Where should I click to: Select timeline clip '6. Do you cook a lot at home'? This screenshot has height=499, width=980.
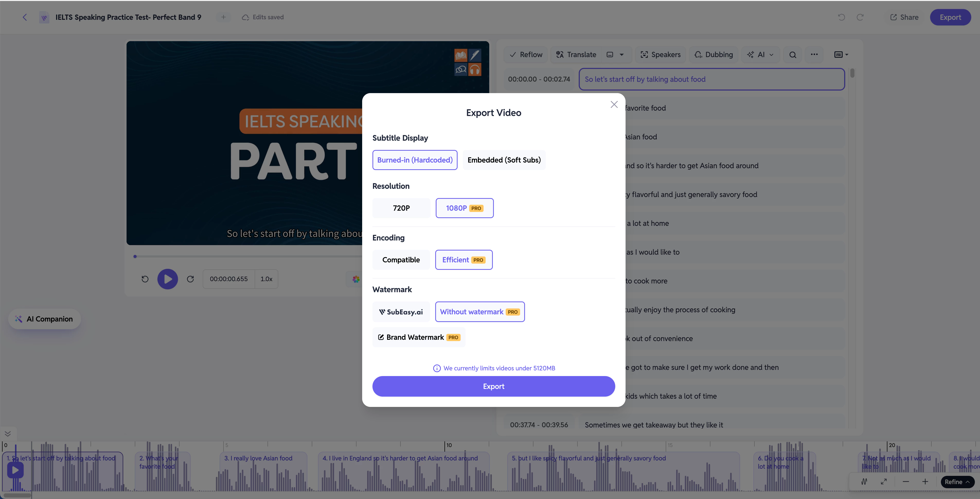(785, 472)
